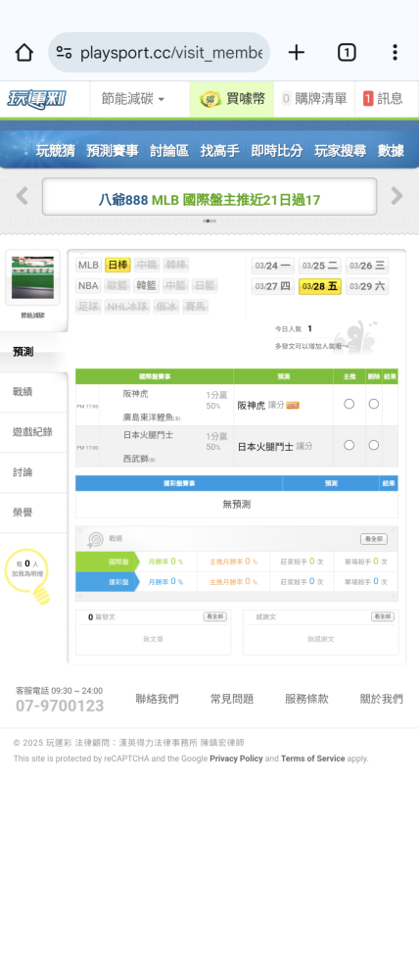This screenshot has width=419, height=980.
Task: Open the browser three-dot menu
Action: click(395, 53)
